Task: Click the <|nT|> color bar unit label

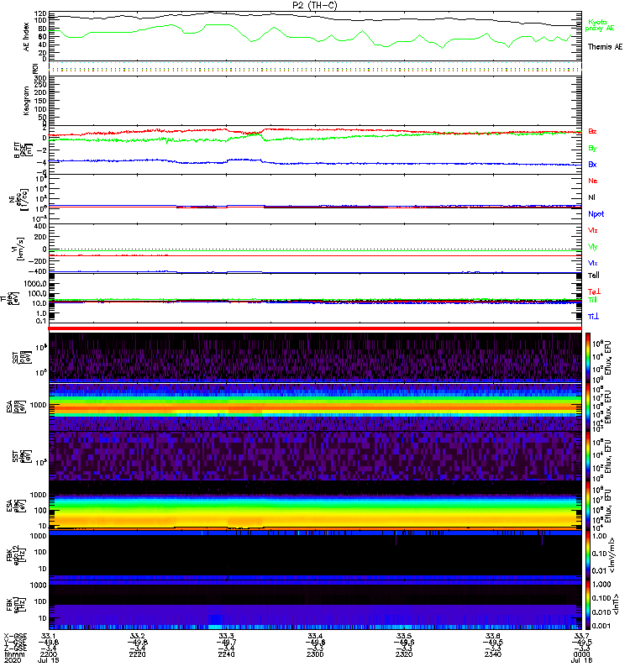Action: pyautogui.click(x=616, y=605)
